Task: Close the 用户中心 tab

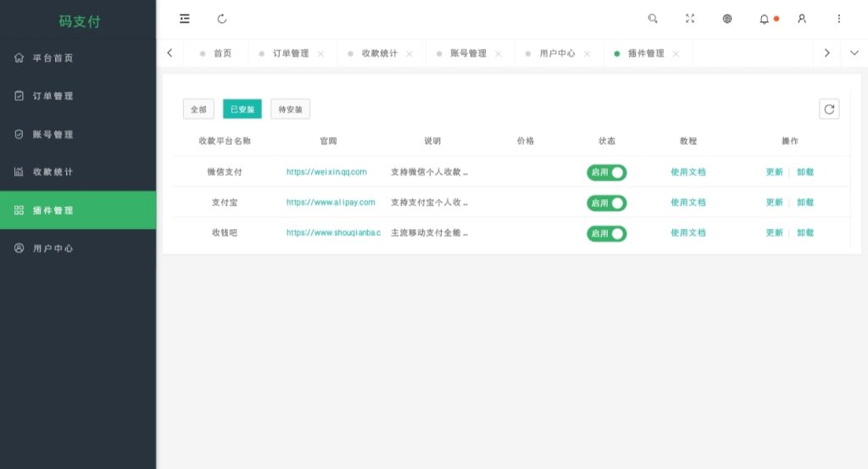Action: (587, 53)
